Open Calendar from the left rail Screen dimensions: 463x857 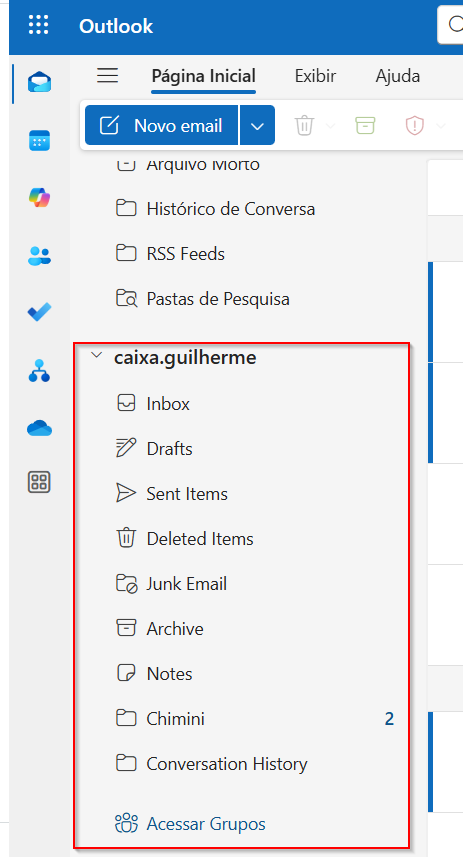pyautogui.click(x=39, y=140)
